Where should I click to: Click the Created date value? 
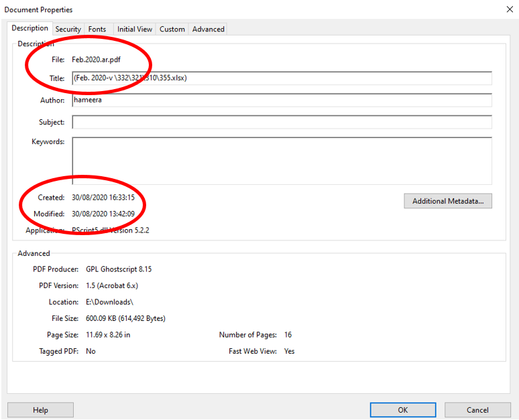(x=103, y=198)
